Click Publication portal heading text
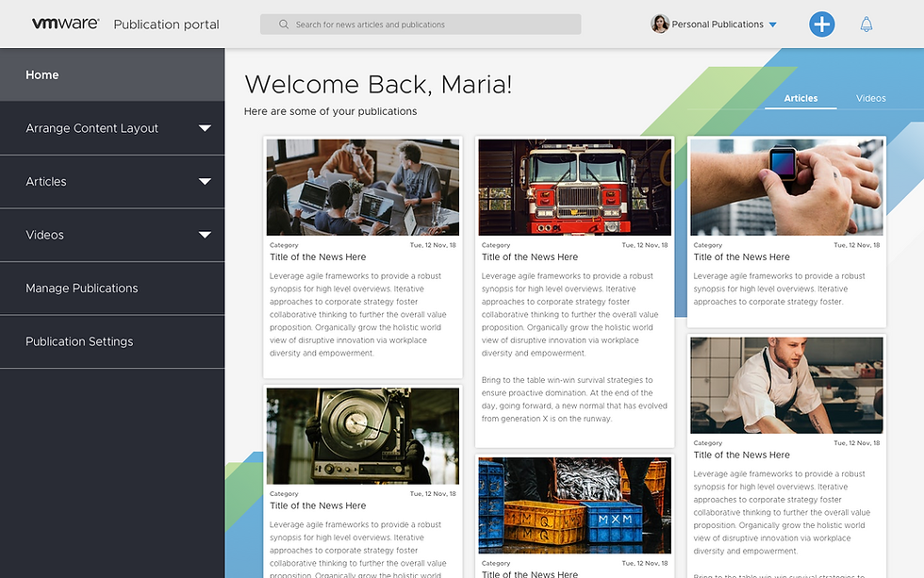 [x=166, y=25]
